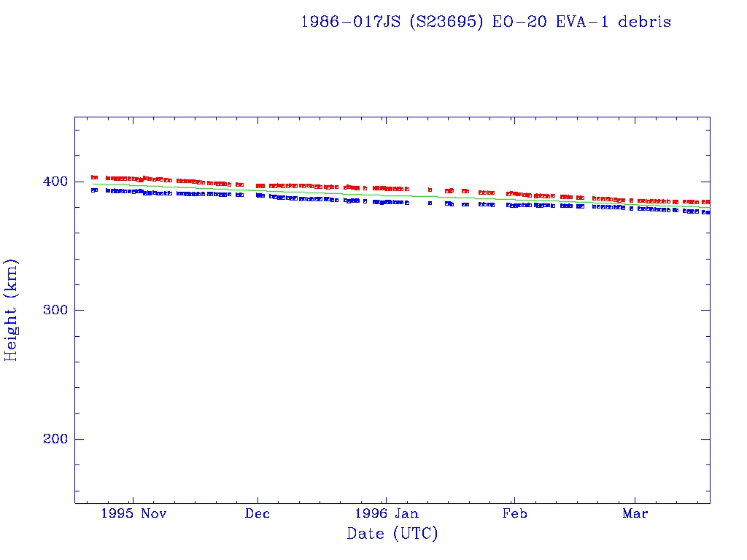This screenshot has height=560, width=747.
Task: Click the 'Dec' date label
Action: click(258, 514)
